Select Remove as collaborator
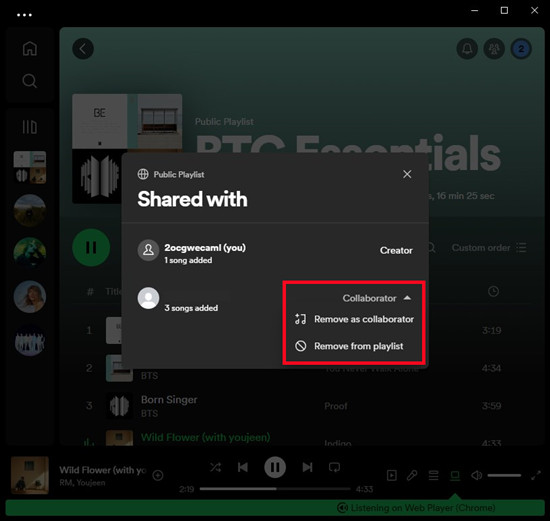550x521 pixels. click(x=354, y=319)
